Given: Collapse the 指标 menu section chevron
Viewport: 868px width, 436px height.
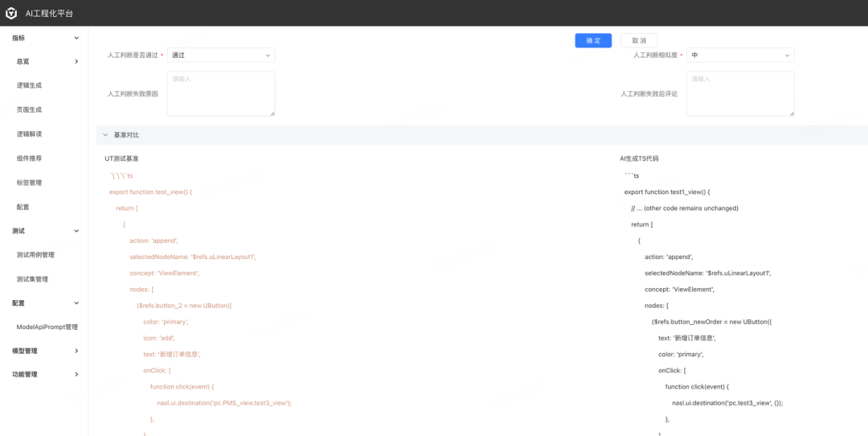Looking at the screenshot, I should [76, 38].
